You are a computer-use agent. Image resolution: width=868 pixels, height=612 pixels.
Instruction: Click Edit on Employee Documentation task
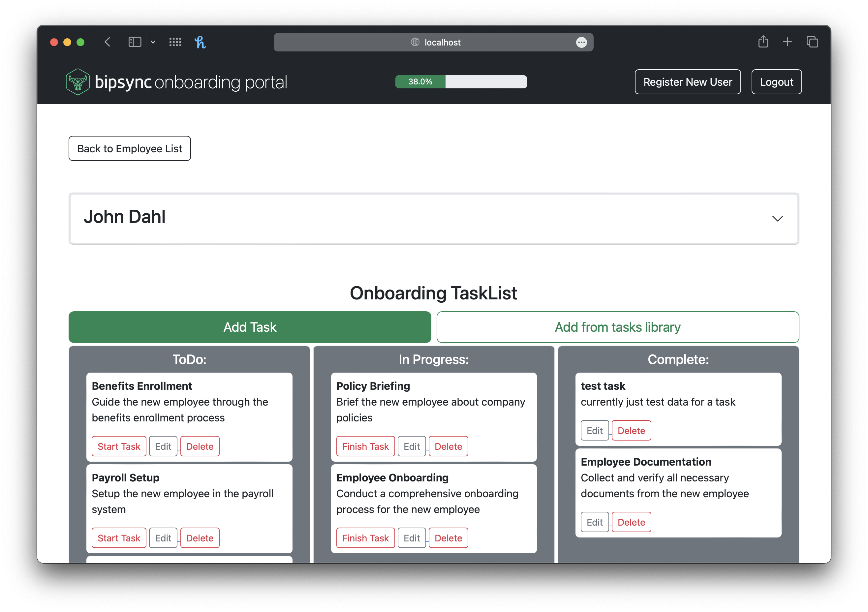coord(594,522)
